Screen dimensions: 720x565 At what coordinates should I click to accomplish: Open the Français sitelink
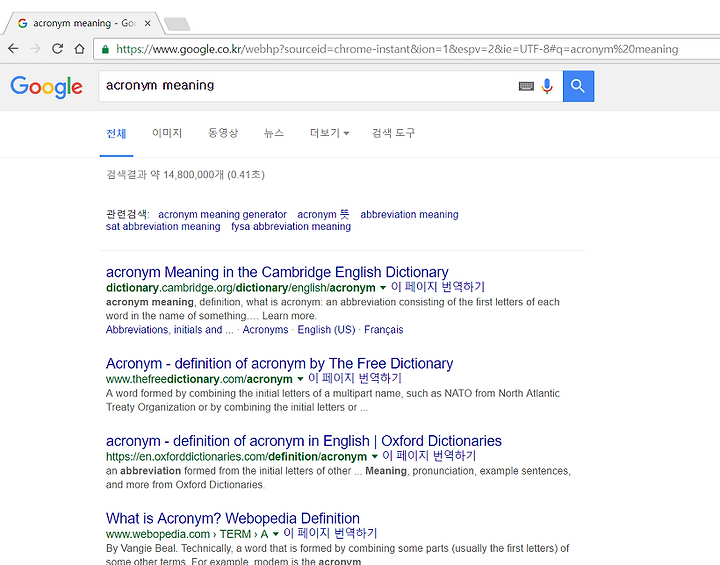coord(384,330)
